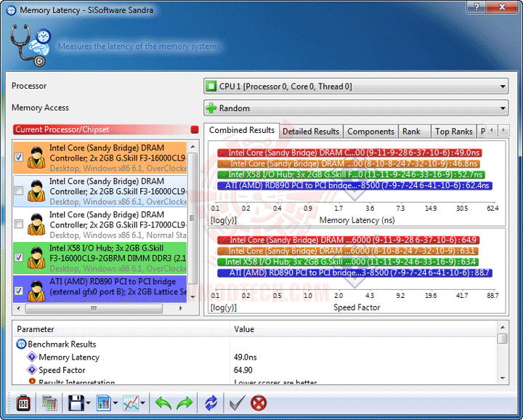Click the green forward arrow icon
523x420 pixels.
[185, 403]
